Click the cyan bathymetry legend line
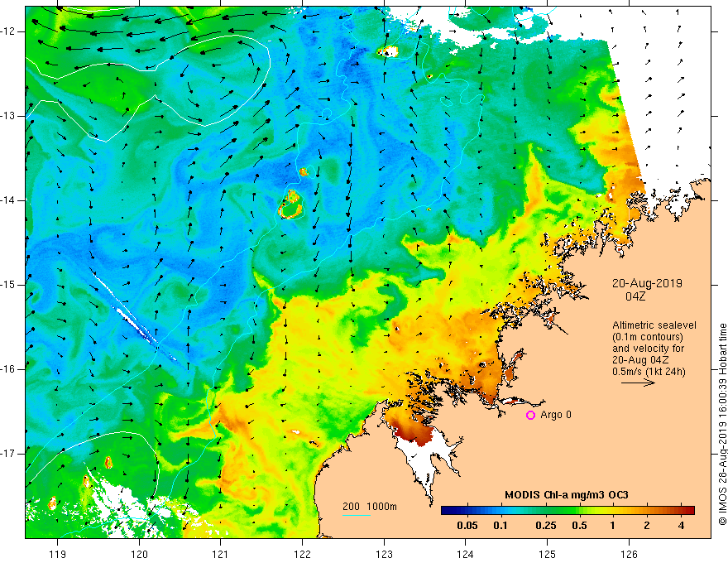The image size is (728, 563). click(x=357, y=515)
